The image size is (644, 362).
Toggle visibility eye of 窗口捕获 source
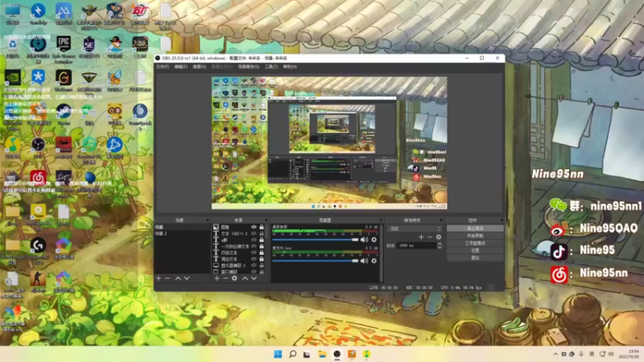(254, 272)
